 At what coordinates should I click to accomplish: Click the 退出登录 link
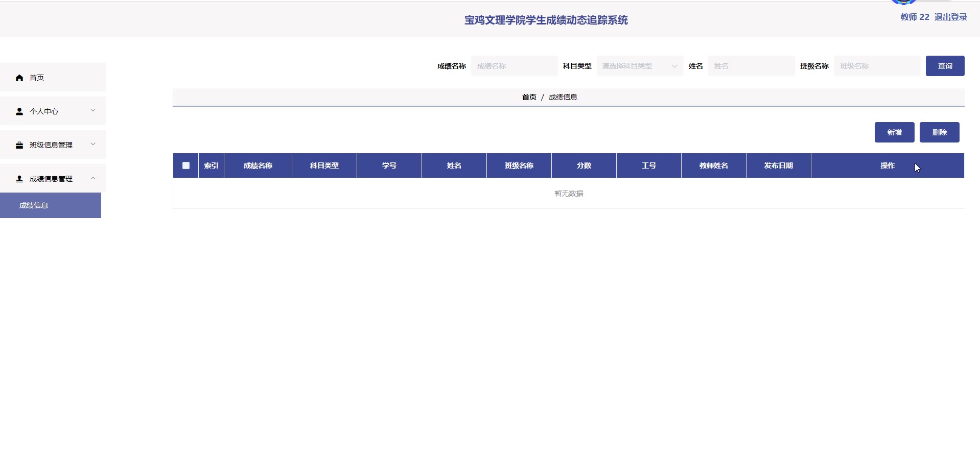[950, 17]
